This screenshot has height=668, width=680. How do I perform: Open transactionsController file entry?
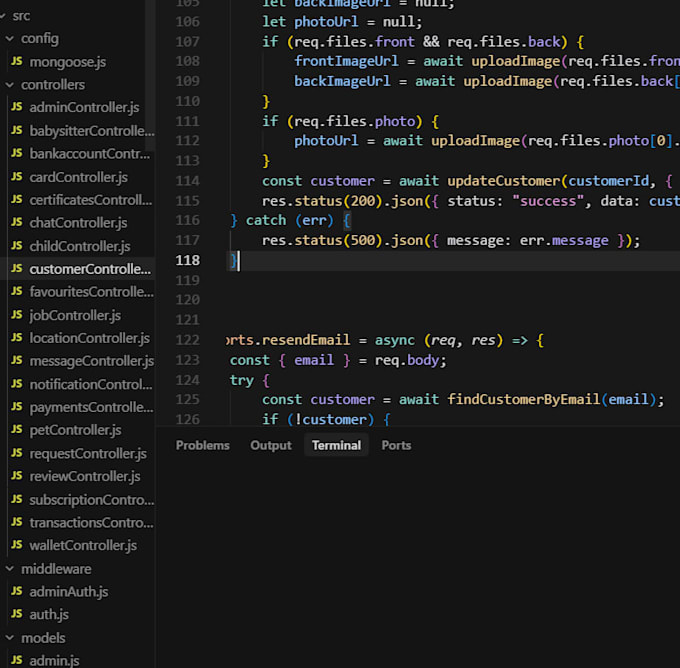[x=91, y=523]
